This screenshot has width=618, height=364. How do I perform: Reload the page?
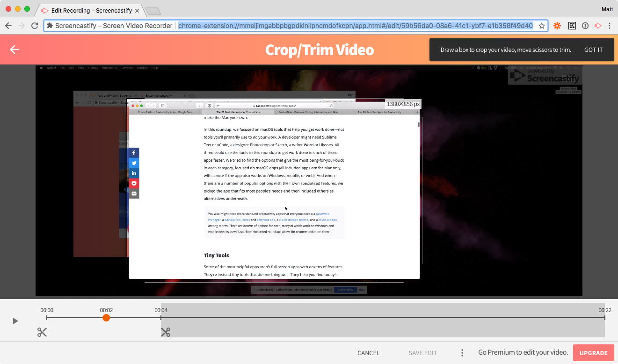pyautogui.click(x=35, y=26)
